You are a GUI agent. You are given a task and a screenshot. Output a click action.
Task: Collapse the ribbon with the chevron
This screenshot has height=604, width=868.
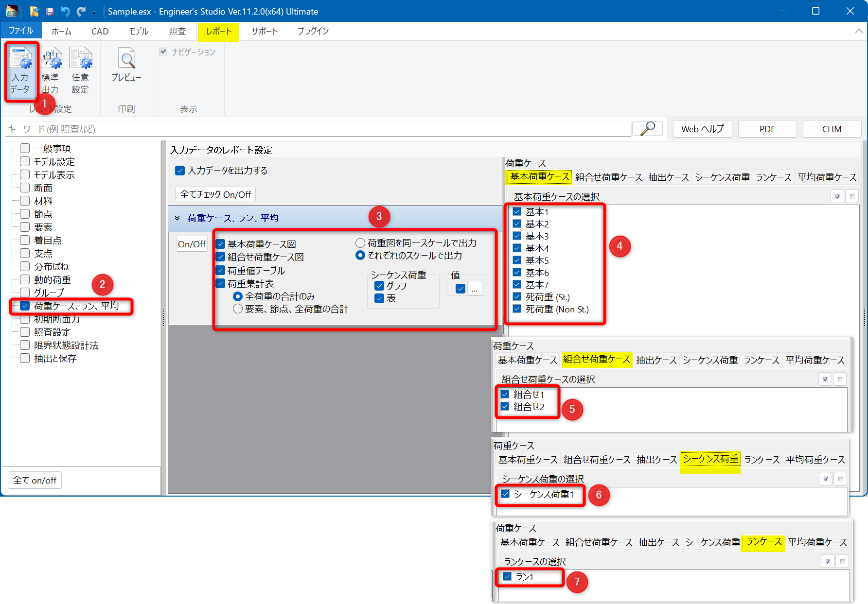(859, 31)
